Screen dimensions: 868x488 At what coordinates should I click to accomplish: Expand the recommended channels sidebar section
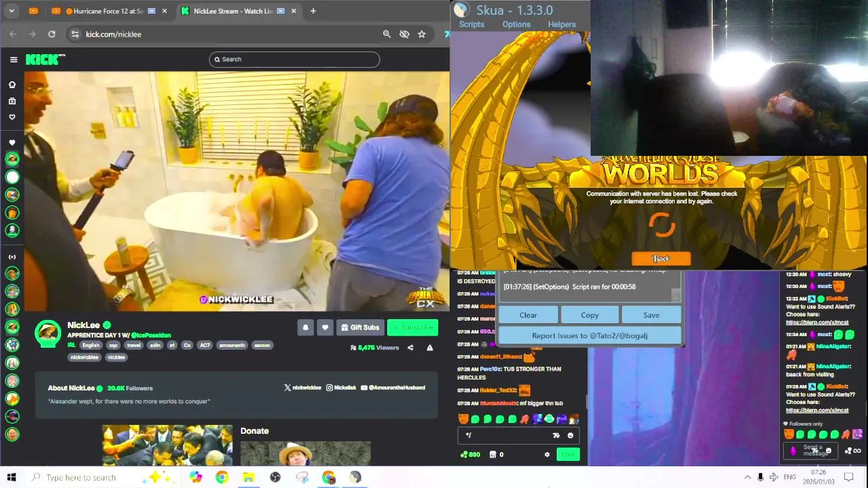(x=12, y=258)
